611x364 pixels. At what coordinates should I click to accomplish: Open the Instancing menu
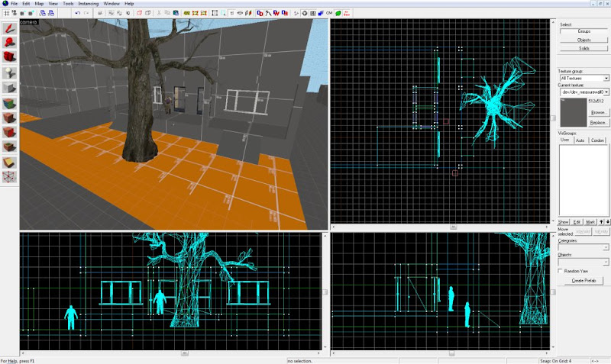89,4
